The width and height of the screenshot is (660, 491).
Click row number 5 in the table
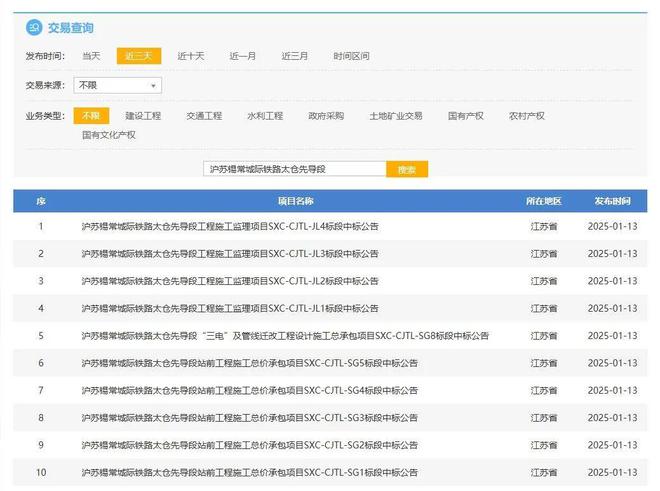point(41,336)
